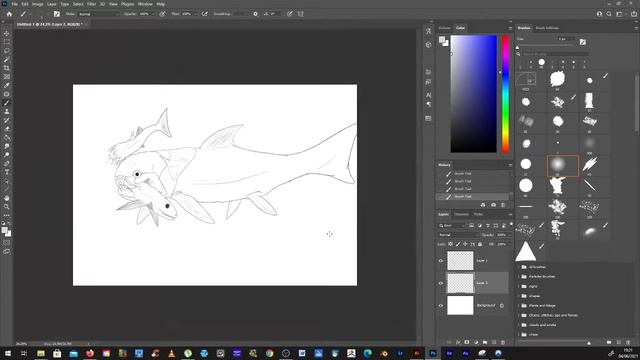Open the layer filter Kind dropdown
The width and height of the screenshot is (640, 360).
point(452,226)
